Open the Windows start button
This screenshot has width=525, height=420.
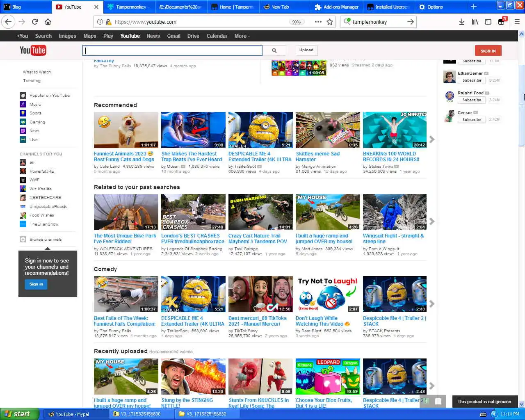click(x=20, y=414)
